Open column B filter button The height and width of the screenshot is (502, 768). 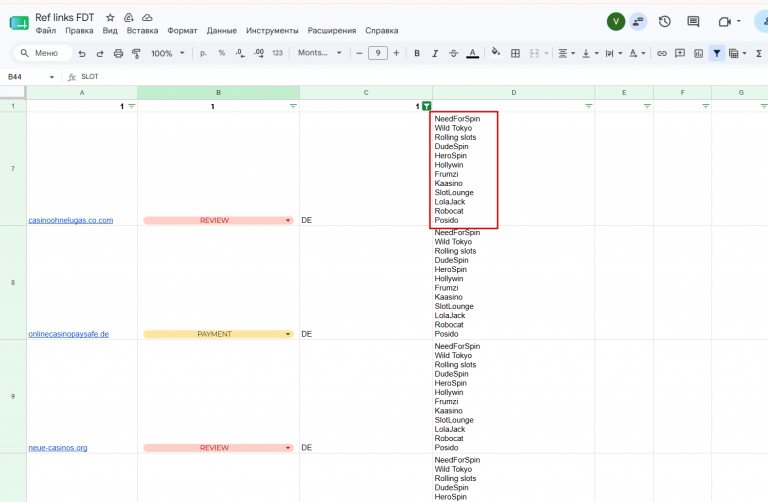pyautogui.click(x=293, y=106)
